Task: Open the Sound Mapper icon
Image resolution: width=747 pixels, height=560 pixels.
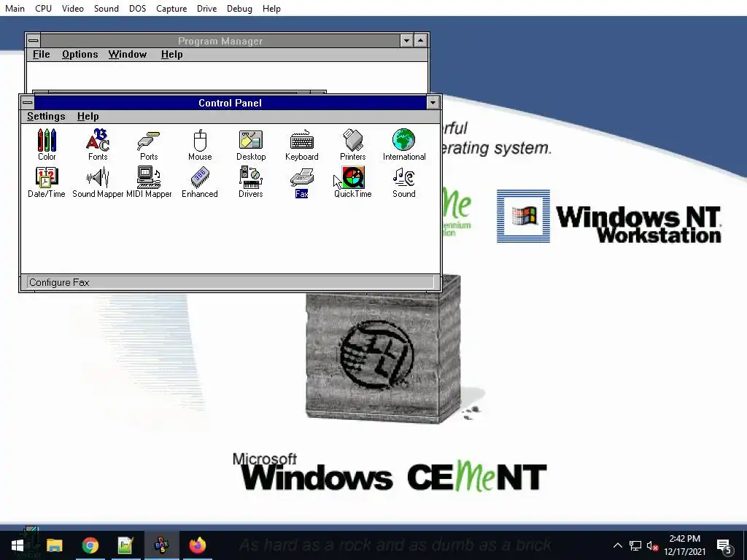Action: pos(98,182)
